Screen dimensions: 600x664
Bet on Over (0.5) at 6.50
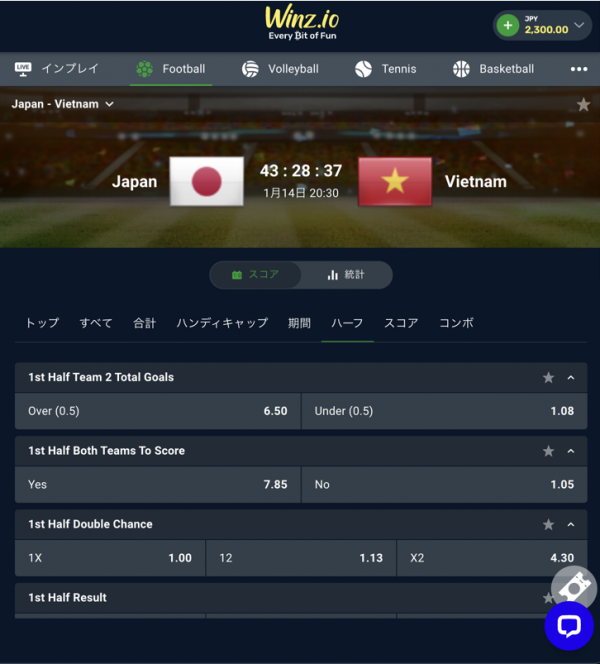click(x=158, y=411)
